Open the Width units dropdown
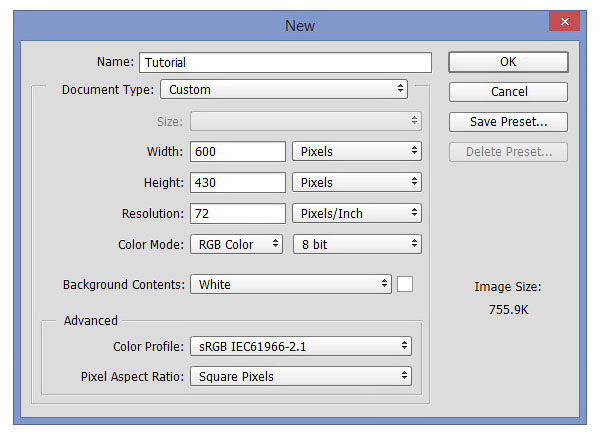Screen dimensions: 600x435 point(357,152)
